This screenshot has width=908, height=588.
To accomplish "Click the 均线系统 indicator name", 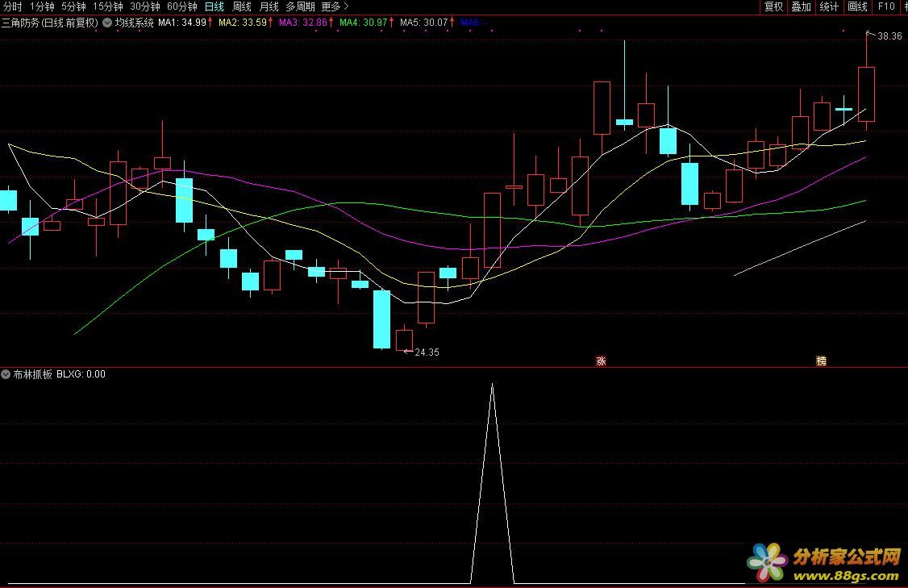I will click(x=135, y=23).
